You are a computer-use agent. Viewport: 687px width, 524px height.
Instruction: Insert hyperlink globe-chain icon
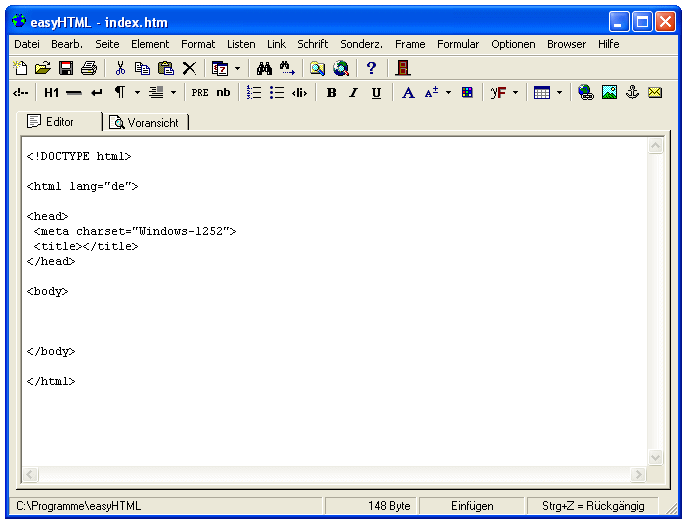[x=586, y=93]
